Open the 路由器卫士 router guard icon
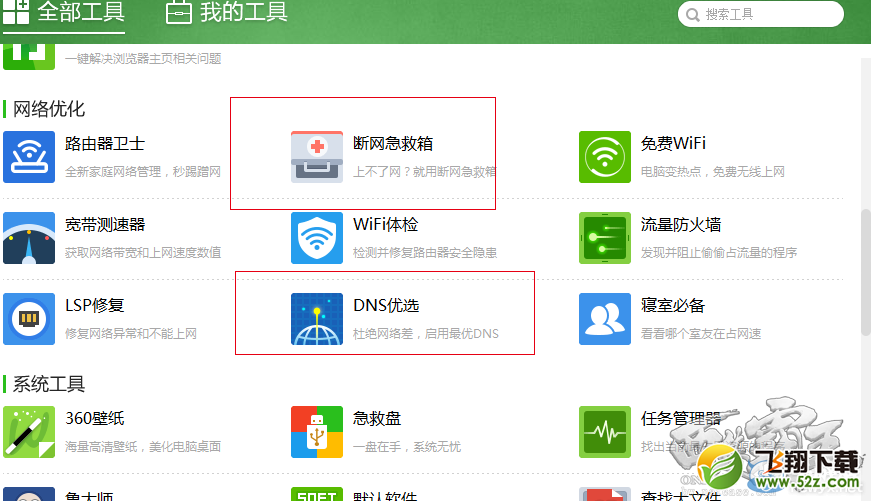Viewport: 871px width, 501px height. [x=29, y=157]
